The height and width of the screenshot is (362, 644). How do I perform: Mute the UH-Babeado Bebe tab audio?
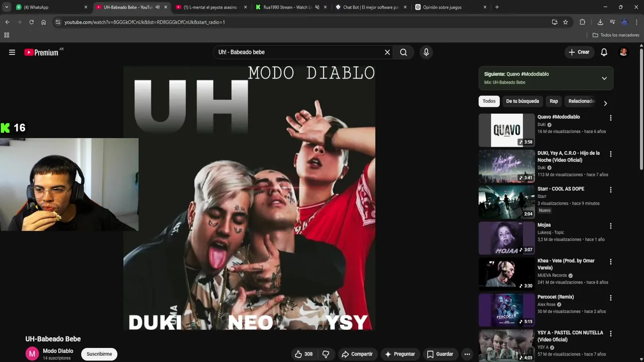157,7
